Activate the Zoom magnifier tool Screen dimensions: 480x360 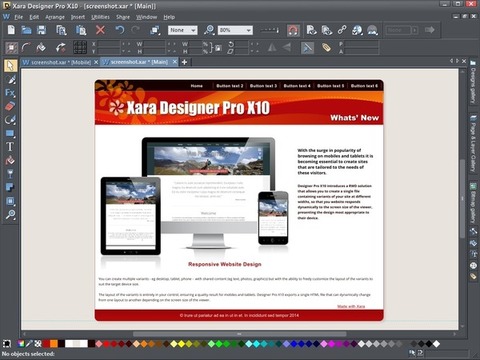[x=10, y=214]
